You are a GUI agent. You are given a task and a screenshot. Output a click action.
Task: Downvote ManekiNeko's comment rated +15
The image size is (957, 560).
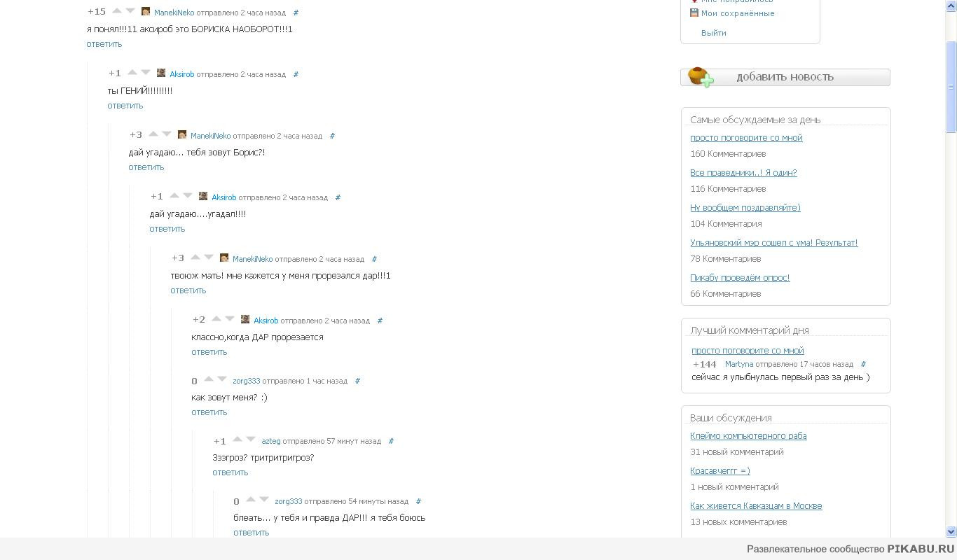coord(130,10)
